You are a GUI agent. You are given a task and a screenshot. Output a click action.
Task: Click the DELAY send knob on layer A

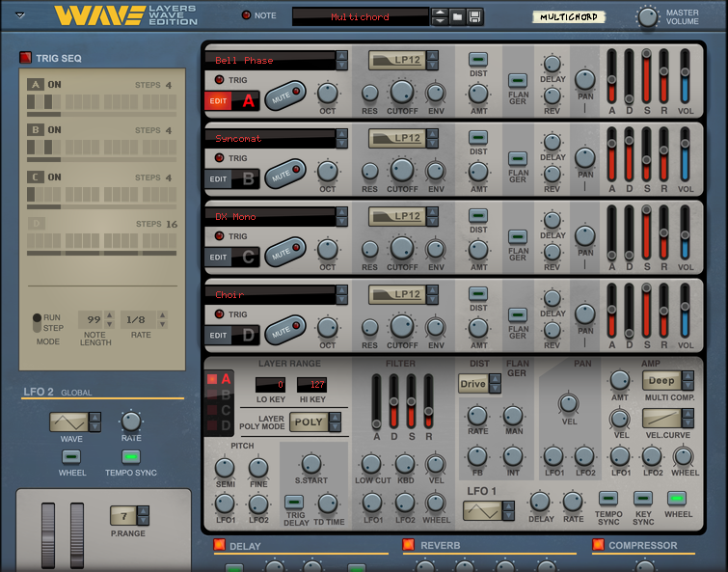click(553, 64)
